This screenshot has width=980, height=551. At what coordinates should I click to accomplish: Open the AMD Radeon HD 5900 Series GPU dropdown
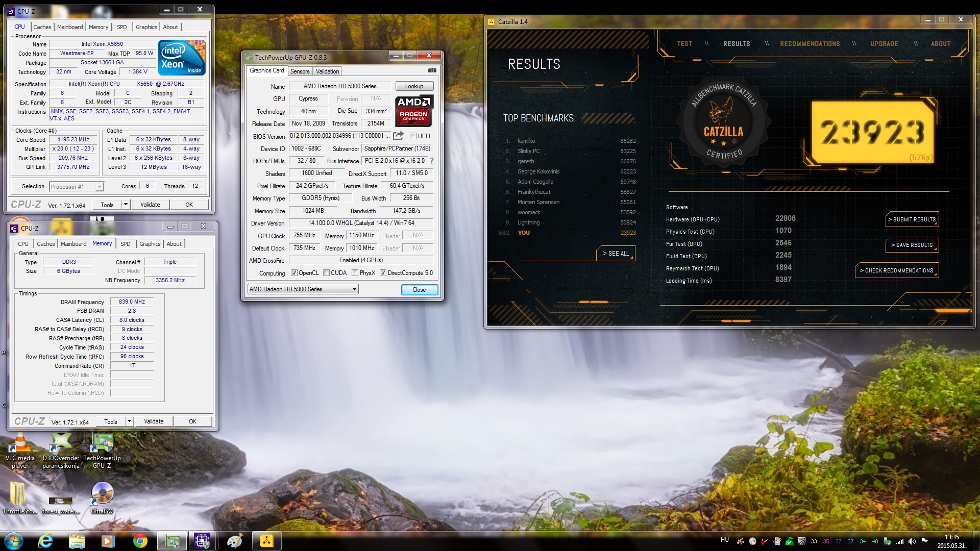tap(303, 289)
